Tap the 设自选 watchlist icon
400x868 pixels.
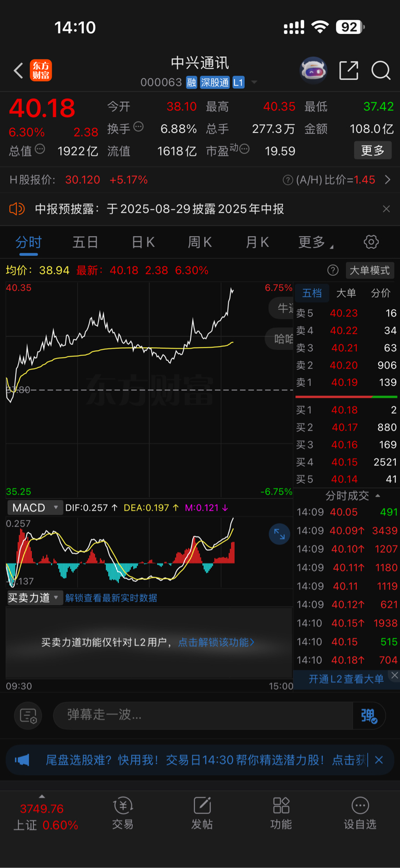360,813
